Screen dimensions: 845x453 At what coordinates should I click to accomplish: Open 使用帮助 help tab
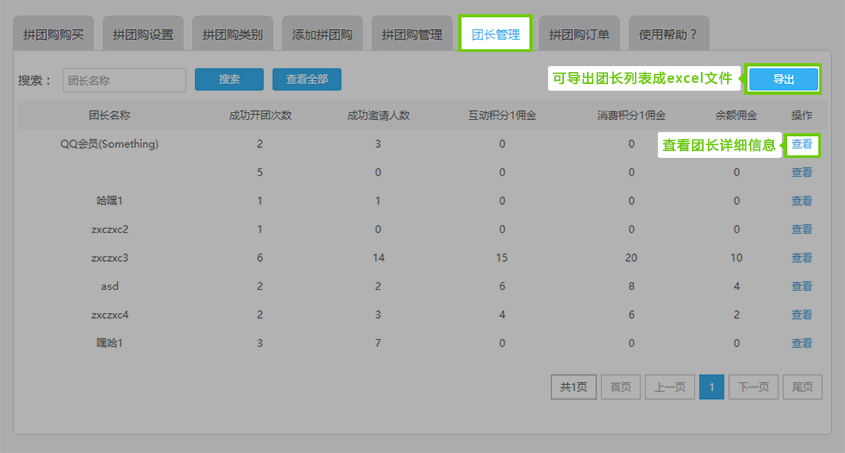[668, 34]
